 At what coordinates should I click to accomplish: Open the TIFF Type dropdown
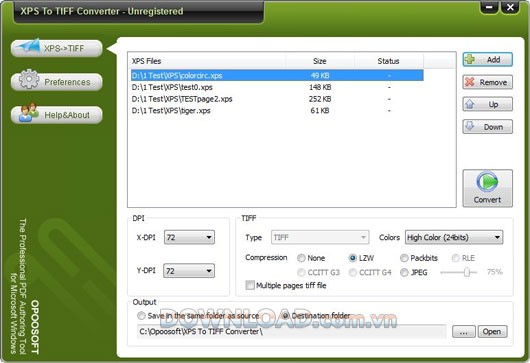coord(320,237)
